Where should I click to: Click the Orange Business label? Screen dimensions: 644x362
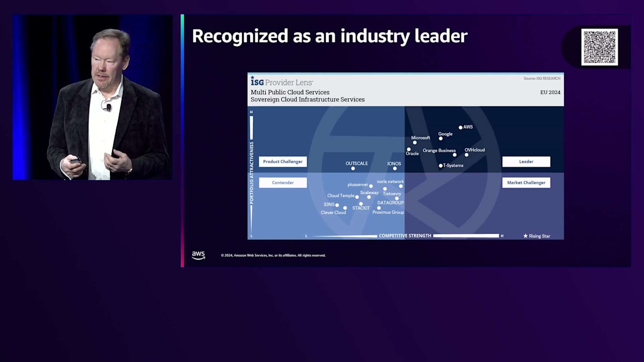point(439,151)
